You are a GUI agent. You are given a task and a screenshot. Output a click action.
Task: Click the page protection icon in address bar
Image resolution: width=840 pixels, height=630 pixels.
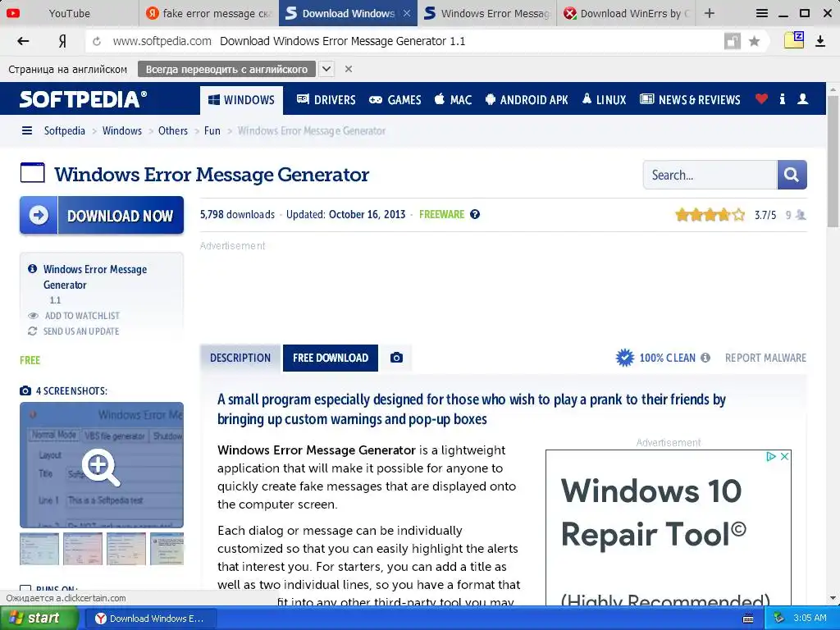733,41
